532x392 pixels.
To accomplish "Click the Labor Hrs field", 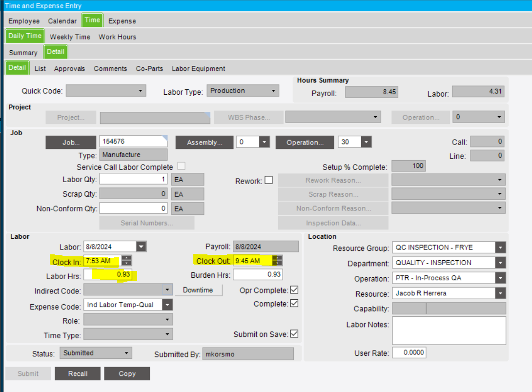I will click(108, 274).
